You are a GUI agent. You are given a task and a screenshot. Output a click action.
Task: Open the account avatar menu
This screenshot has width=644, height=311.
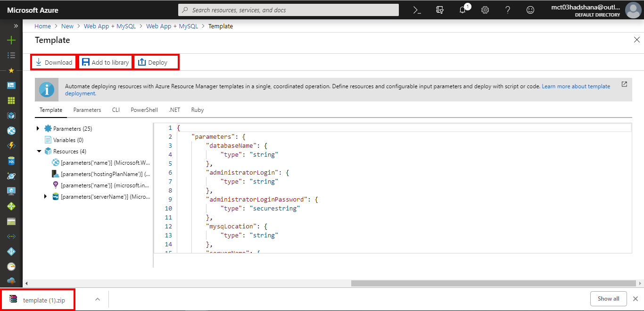click(633, 10)
